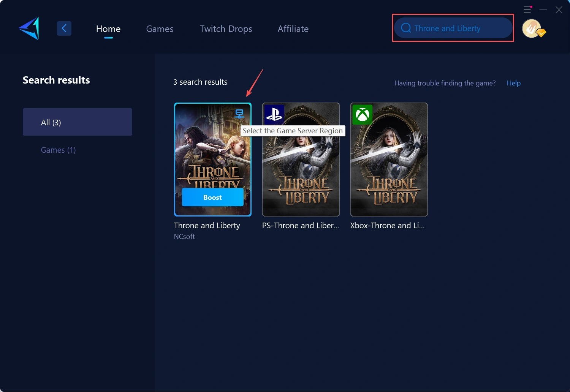
Task: Click the user profile avatar
Action: (532, 28)
